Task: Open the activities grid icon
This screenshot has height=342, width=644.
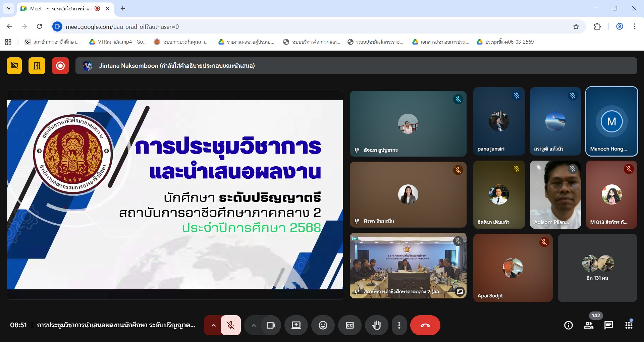Action: click(x=629, y=325)
